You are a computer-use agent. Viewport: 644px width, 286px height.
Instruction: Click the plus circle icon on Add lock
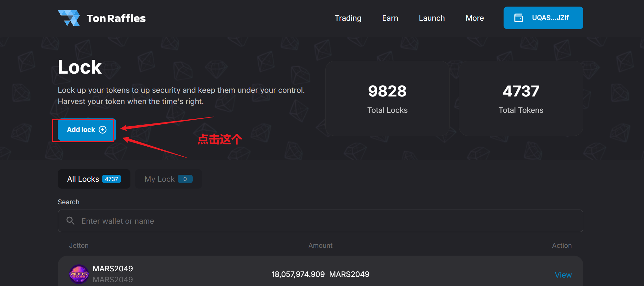click(x=103, y=130)
